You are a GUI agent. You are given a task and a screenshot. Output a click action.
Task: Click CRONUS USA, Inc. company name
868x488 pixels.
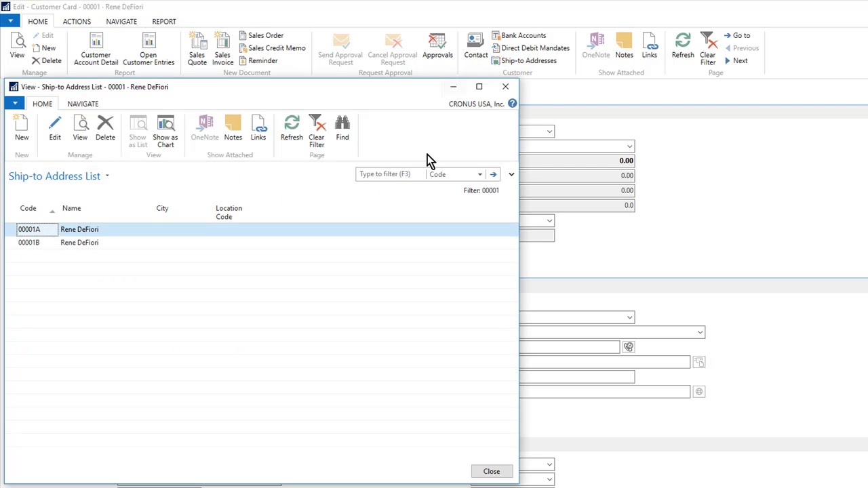[476, 104]
